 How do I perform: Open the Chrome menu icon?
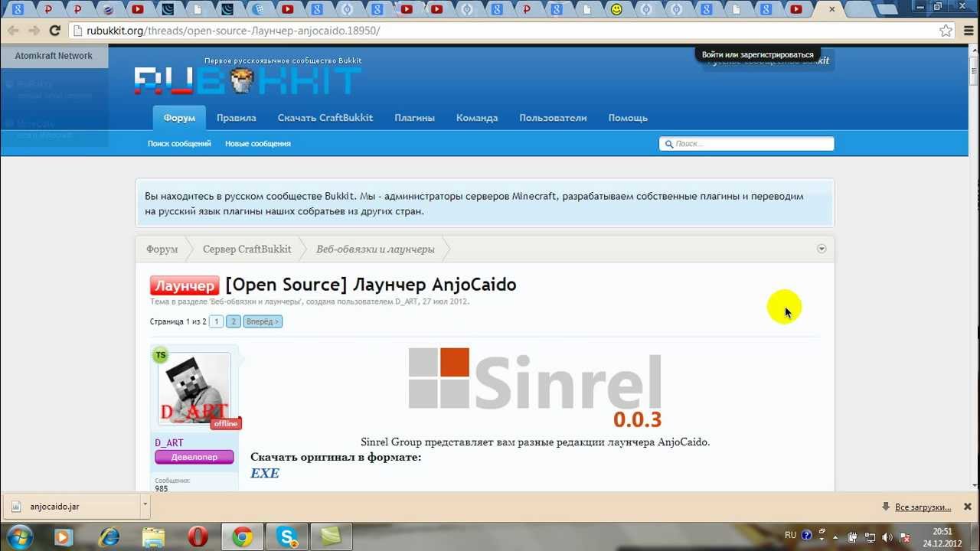pyautogui.click(x=968, y=31)
